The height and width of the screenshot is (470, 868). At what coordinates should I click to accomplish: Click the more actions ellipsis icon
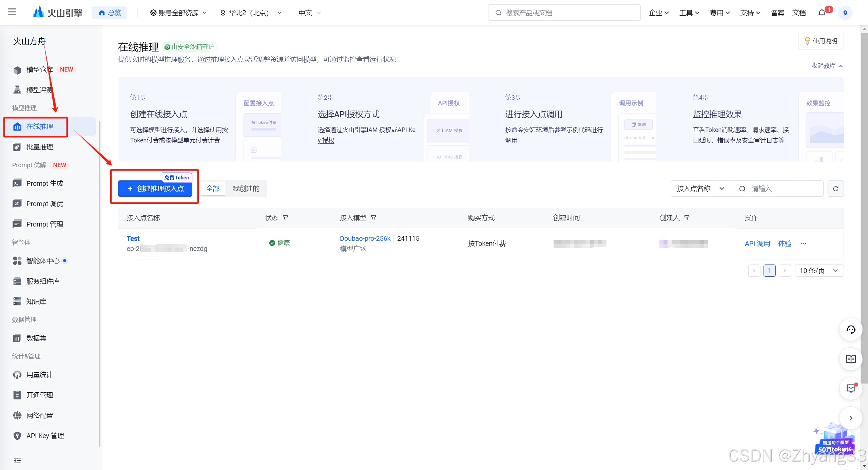click(x=803, y=243)
